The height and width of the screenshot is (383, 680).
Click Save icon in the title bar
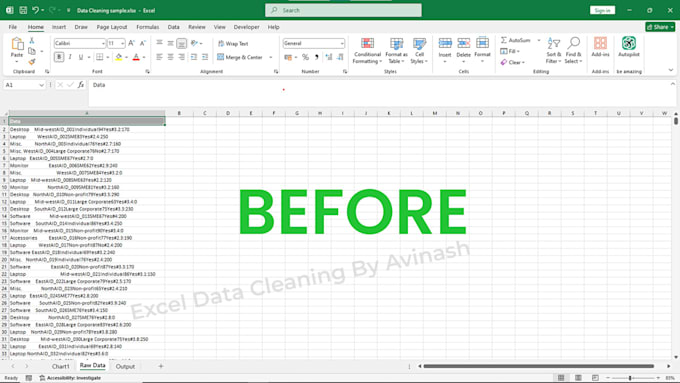(x=23, y=10)
